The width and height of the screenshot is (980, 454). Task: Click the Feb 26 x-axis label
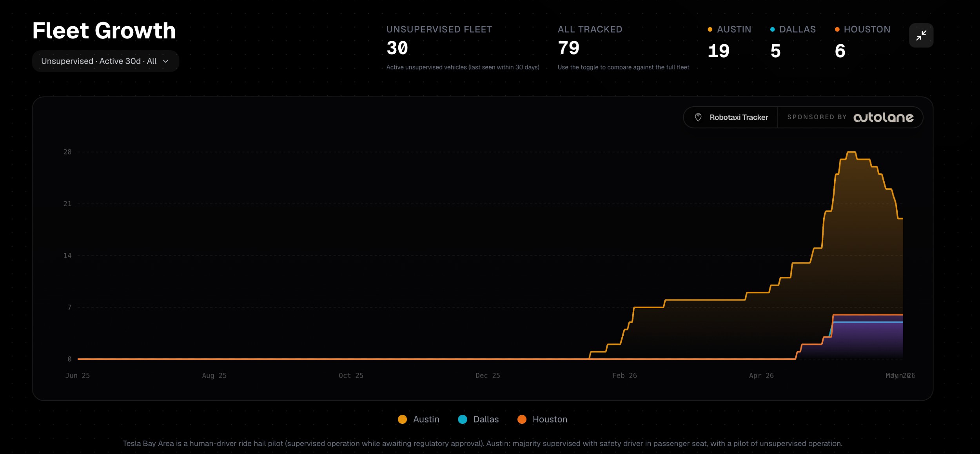624,376
